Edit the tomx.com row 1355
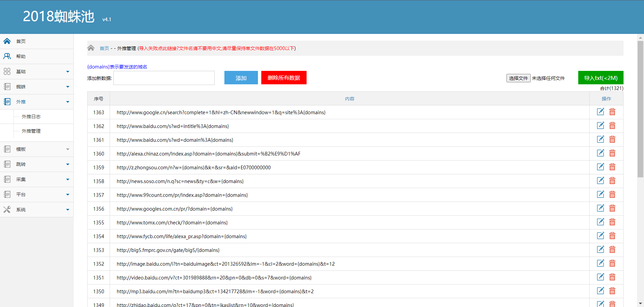Screen dimensions: 644x307 [600, 222]
